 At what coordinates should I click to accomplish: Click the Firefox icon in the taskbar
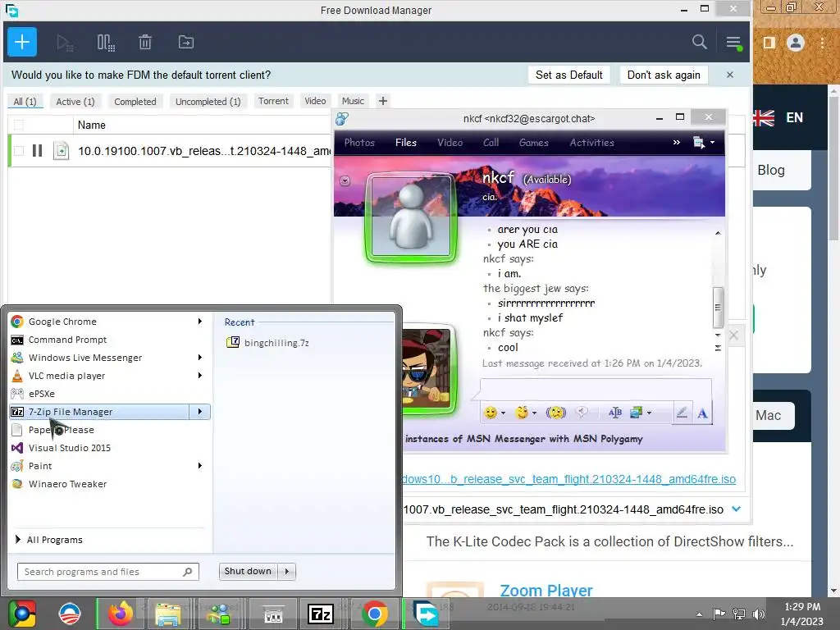pos(120,614)
